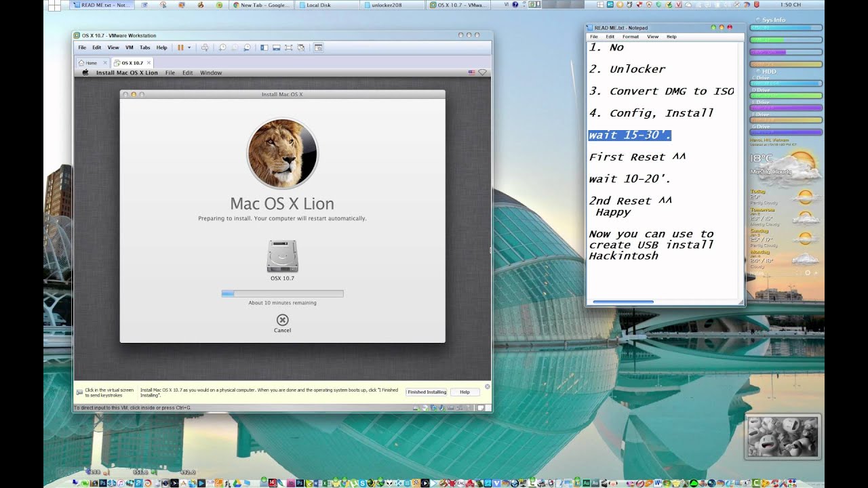
Task: Close the Home tab
Action: 104,62
